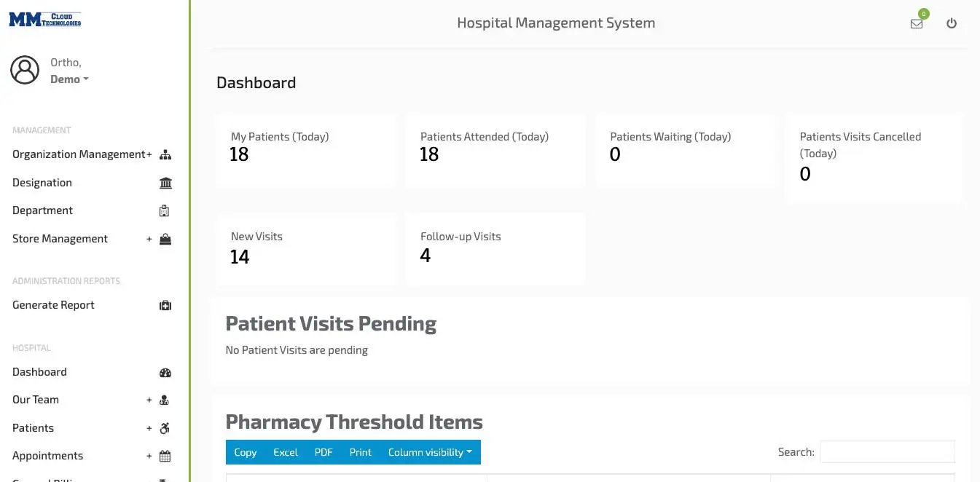Click the Dashboard gauge icon in sidebar
The image size is (980, 482).
[165, 372]
